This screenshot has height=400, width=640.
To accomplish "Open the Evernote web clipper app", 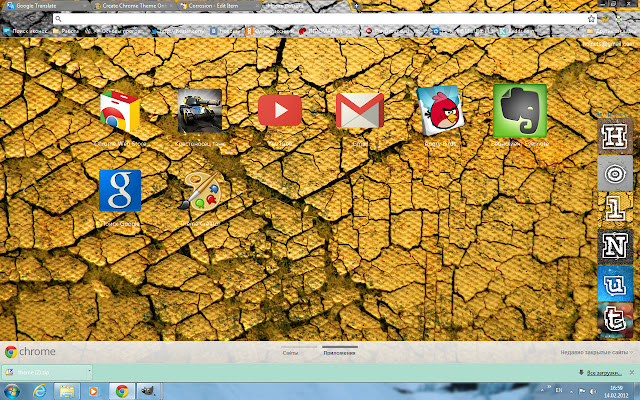I will (520, 111).
